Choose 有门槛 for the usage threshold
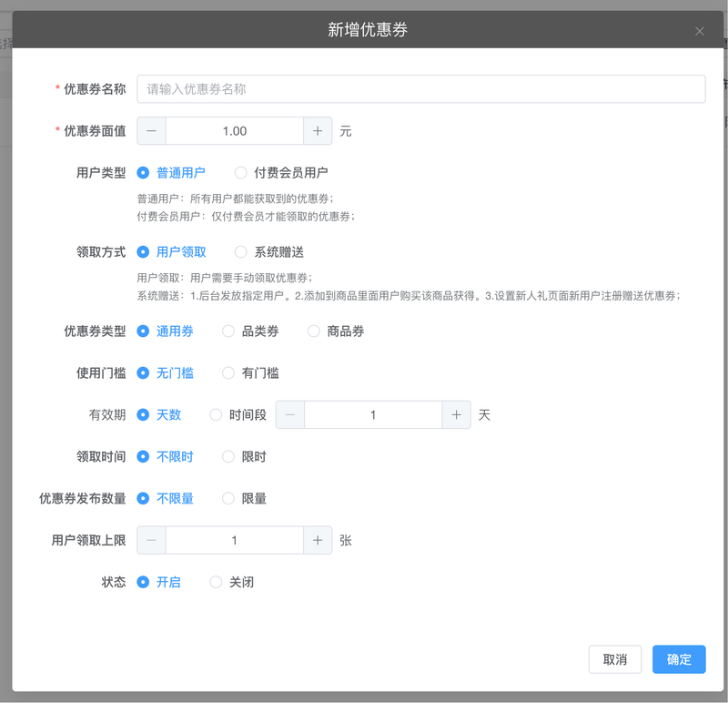 pyautogui.click(x=250, y=373)
